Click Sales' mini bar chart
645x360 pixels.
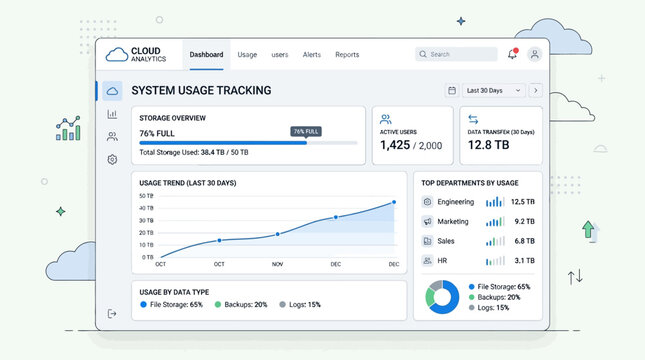pos(495,241)
